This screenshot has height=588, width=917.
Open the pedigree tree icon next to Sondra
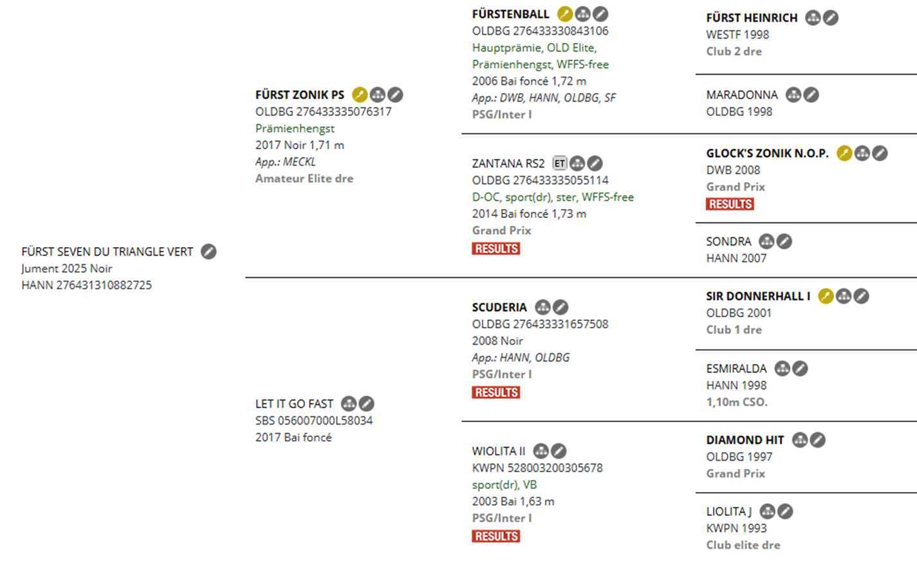coord(766,241)
